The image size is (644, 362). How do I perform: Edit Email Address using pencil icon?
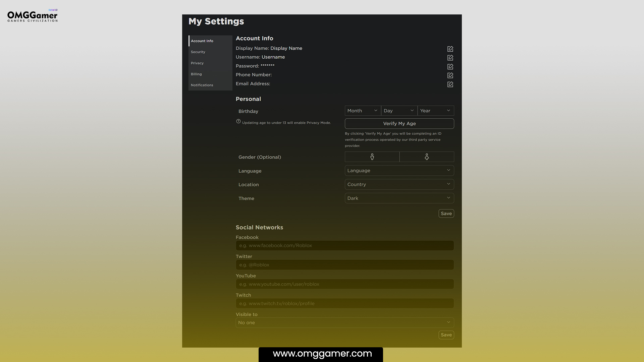450,84
